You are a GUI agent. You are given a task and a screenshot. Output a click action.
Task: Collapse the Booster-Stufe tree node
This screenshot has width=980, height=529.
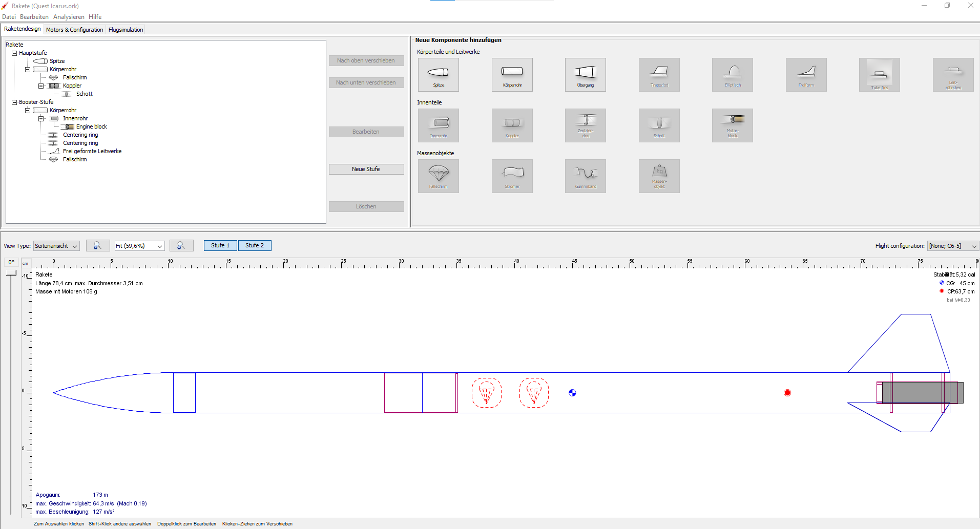[14, 102]
